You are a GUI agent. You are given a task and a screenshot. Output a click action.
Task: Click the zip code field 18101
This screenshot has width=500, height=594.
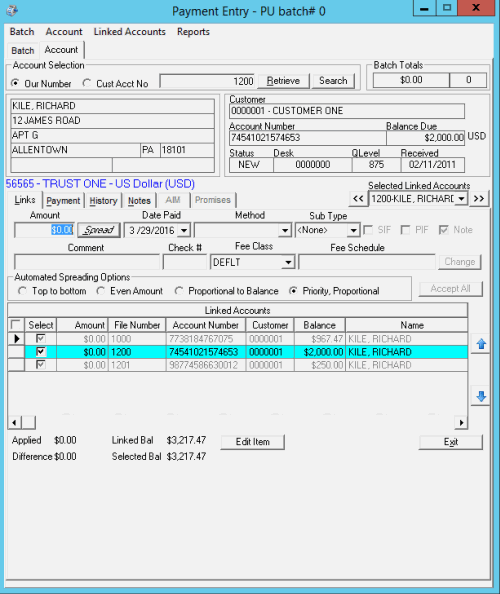coord(187,150)
